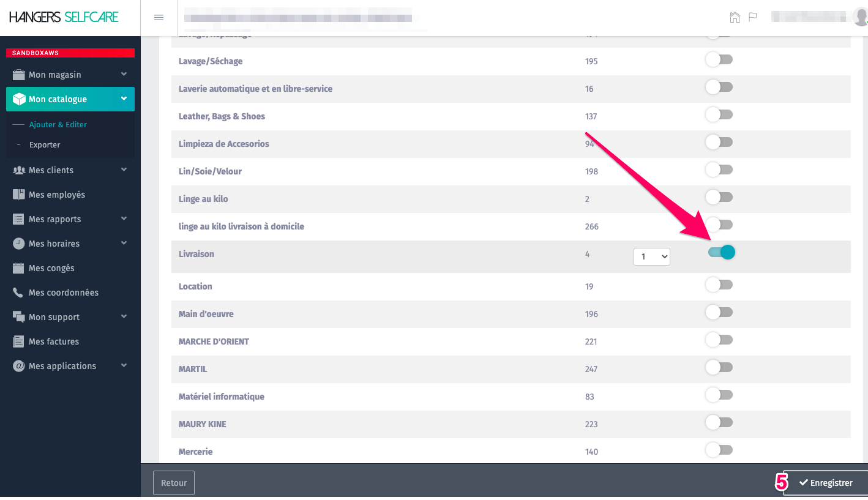Screen dimensions: 868x500
Task: Open the Livraison order number dropdown
Action: [651, 257]
